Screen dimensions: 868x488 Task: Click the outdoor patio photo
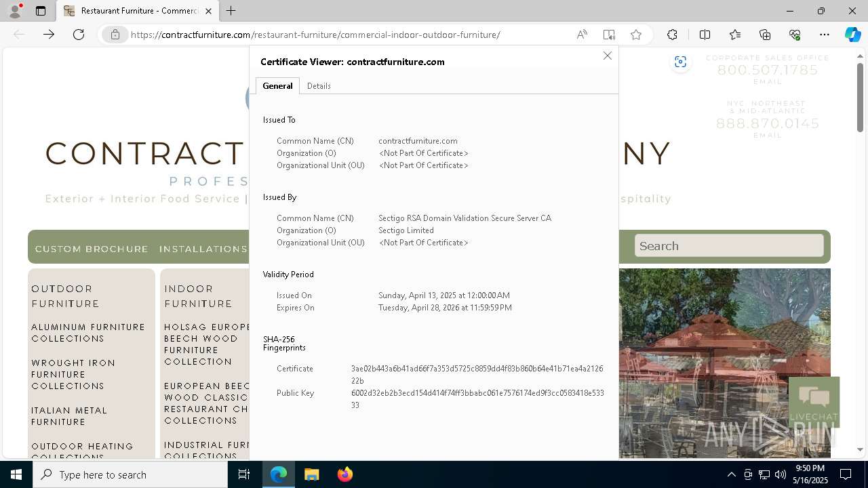click(724, 363)
